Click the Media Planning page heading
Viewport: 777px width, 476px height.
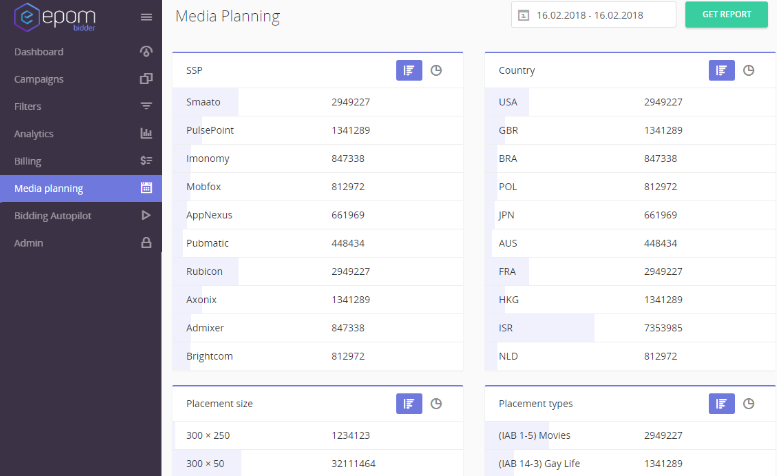point(228,16)
